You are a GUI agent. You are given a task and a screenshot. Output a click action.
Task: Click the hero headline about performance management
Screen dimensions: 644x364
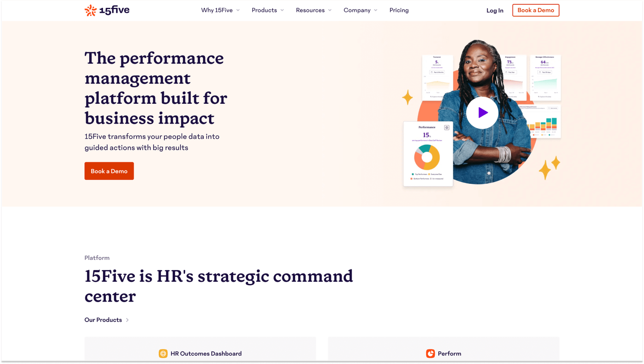pos(156,88)
